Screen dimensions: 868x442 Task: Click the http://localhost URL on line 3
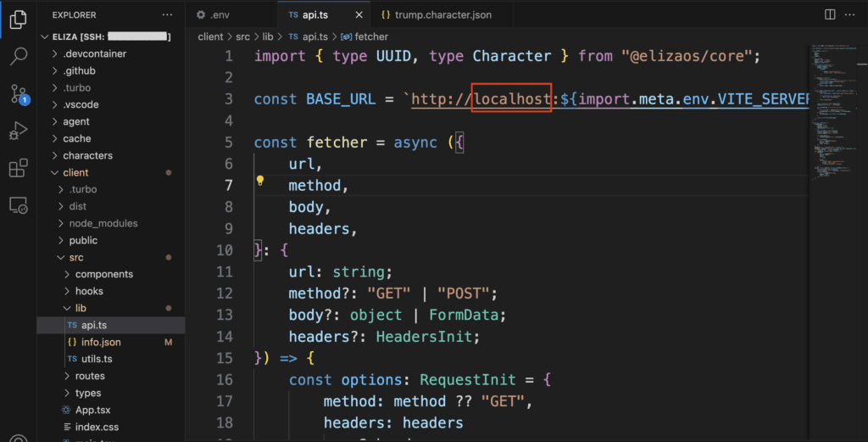[x=481, y=99]
